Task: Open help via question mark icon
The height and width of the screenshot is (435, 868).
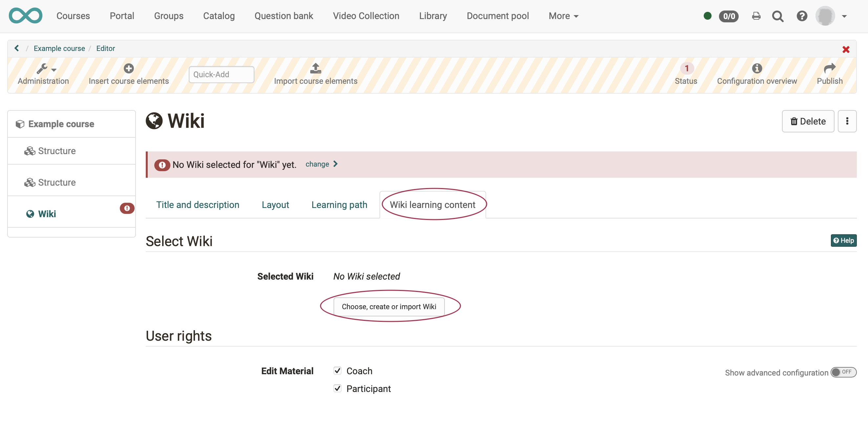Action: 802,16
